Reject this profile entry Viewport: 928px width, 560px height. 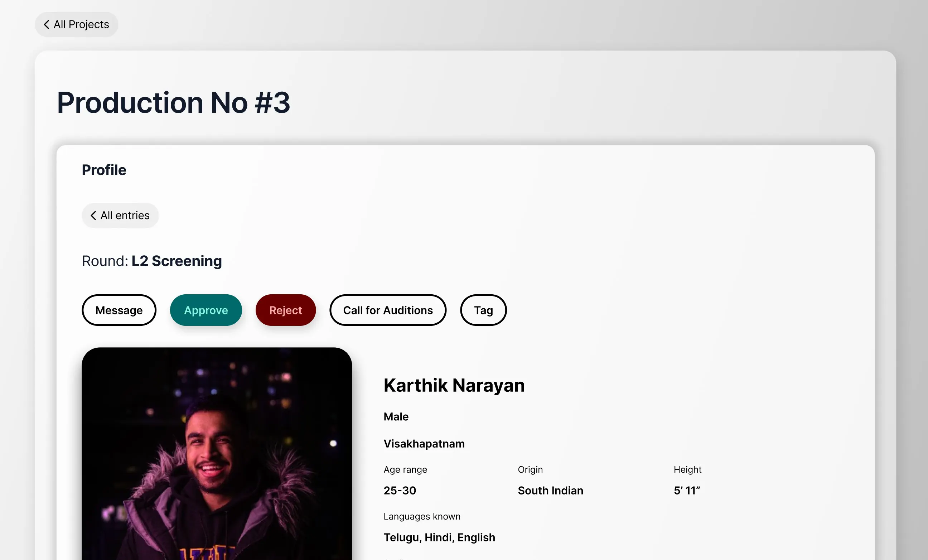(x=286, y=310)
